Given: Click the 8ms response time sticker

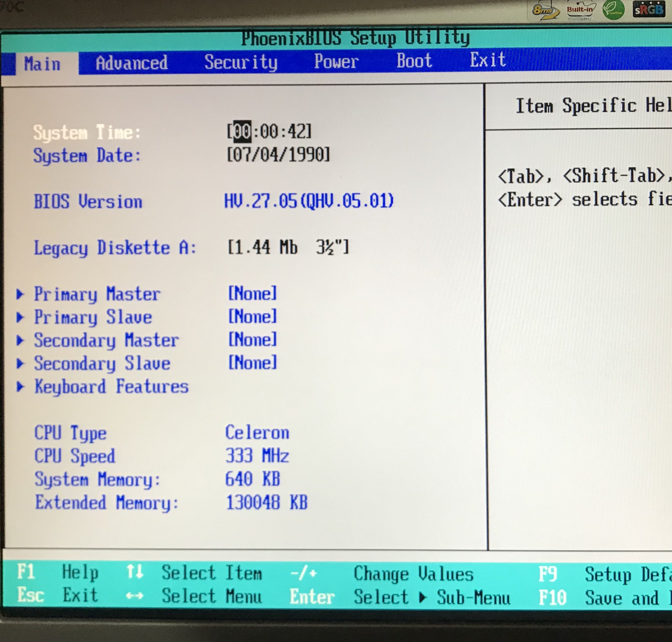Looking at the screenshot, I should pyautogui.click(x=545, y=10).
